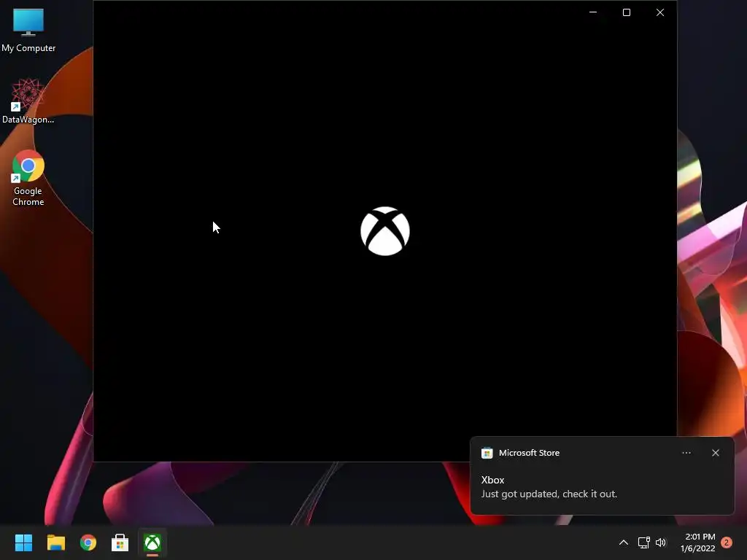The height and width of the screenshot is (560, 747).
Task: Click the Xbox notification title
Action: (492, 480)
